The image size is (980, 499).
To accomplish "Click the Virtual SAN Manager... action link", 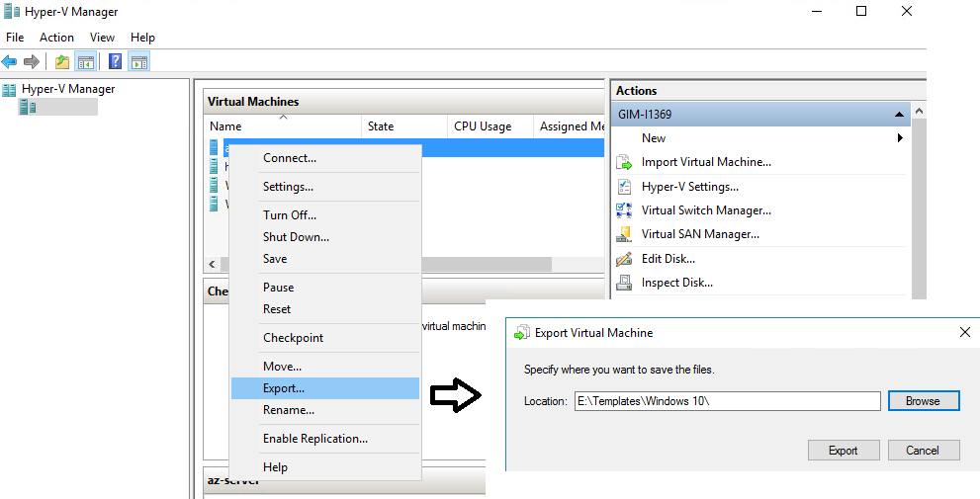I will click(700, 234).
